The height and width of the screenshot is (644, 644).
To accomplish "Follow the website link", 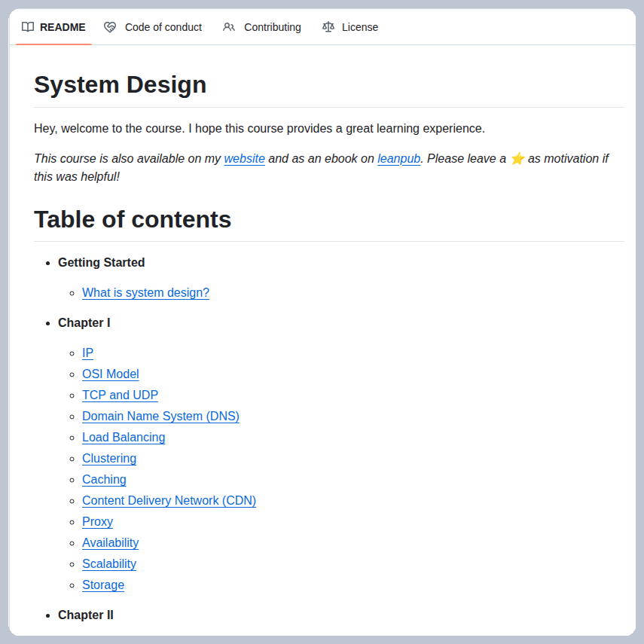I will pos(244,158).
